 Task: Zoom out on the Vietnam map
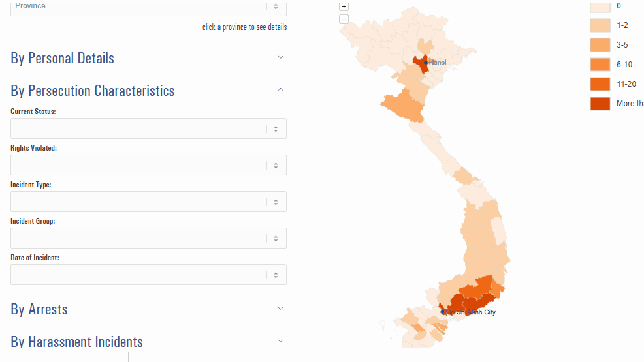tap(344, 19)
